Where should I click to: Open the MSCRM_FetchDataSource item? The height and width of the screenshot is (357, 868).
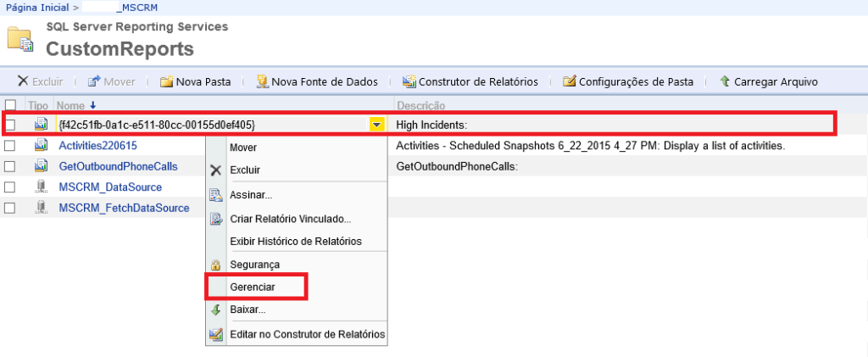123,207
